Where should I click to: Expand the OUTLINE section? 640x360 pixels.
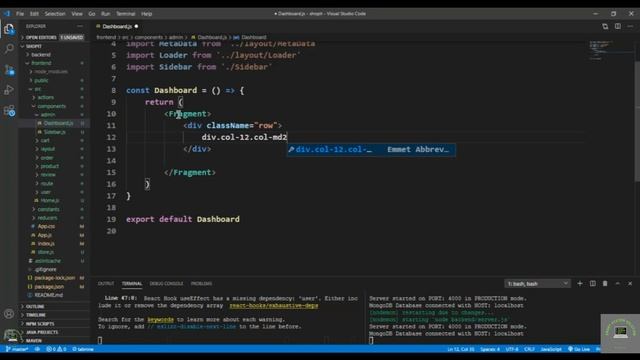53,306
